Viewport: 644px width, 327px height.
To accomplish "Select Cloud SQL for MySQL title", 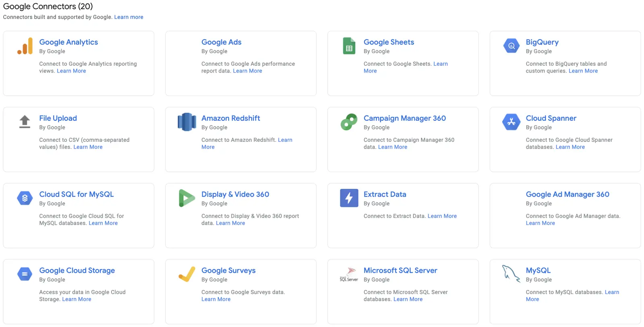I will (76, 195).
